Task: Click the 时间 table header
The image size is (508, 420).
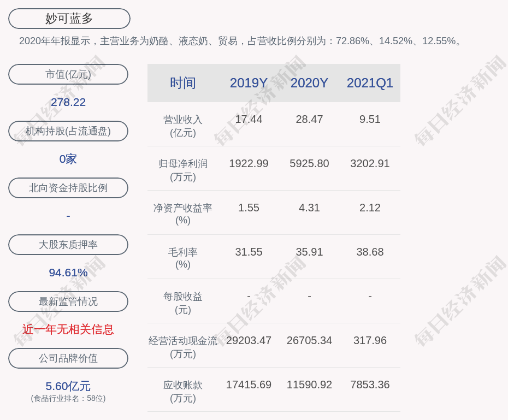Action: (183, 83)
